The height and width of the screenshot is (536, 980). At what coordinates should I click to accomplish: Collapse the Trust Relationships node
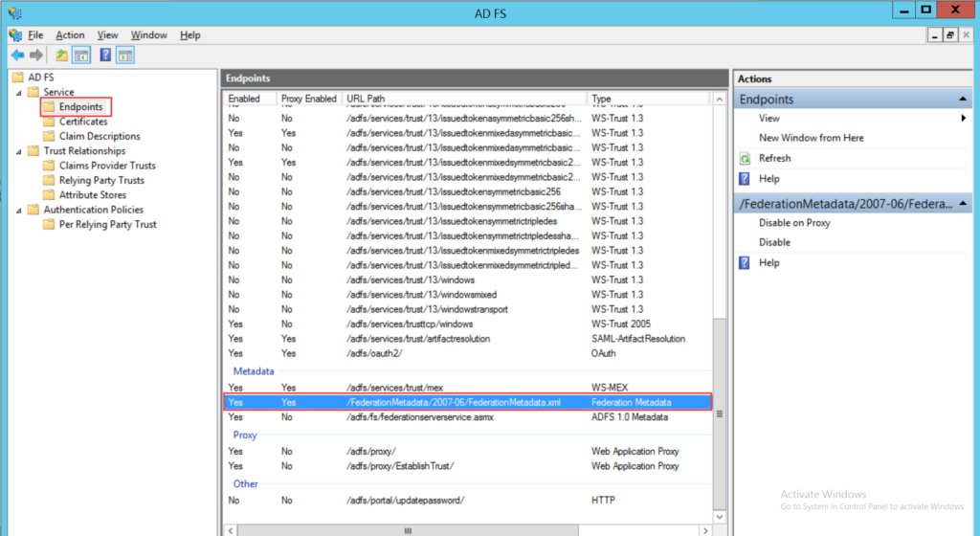point(19,151)
